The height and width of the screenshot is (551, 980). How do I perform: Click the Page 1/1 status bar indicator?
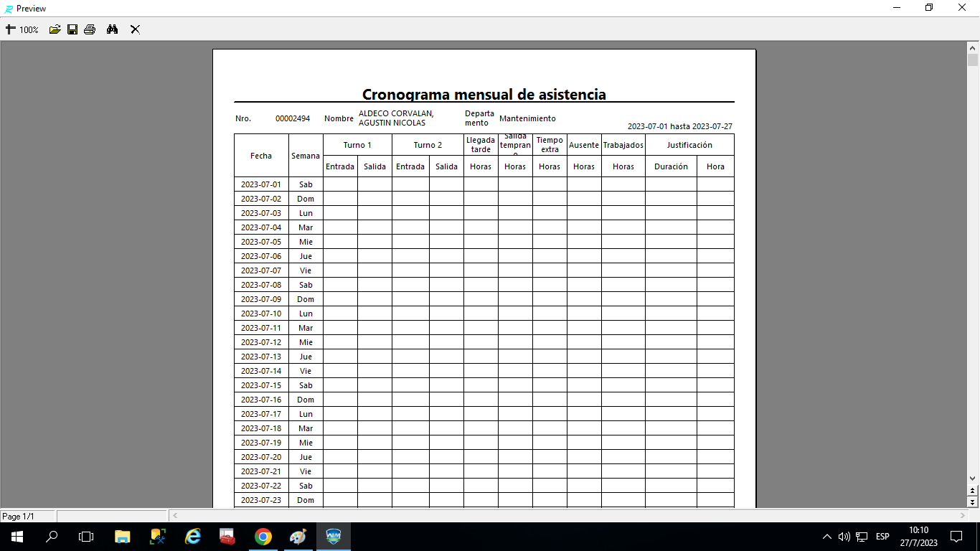[28, 517]
